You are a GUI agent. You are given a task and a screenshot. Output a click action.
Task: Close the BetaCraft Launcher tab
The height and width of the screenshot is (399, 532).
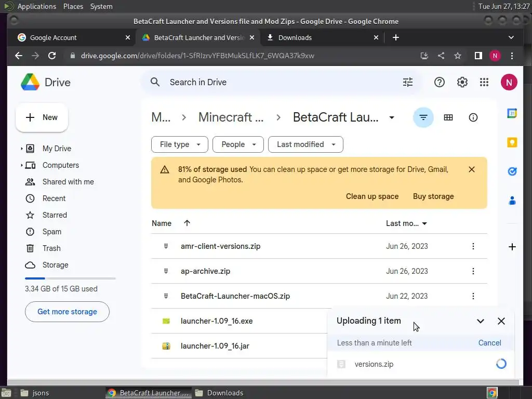tap(252, 37)
